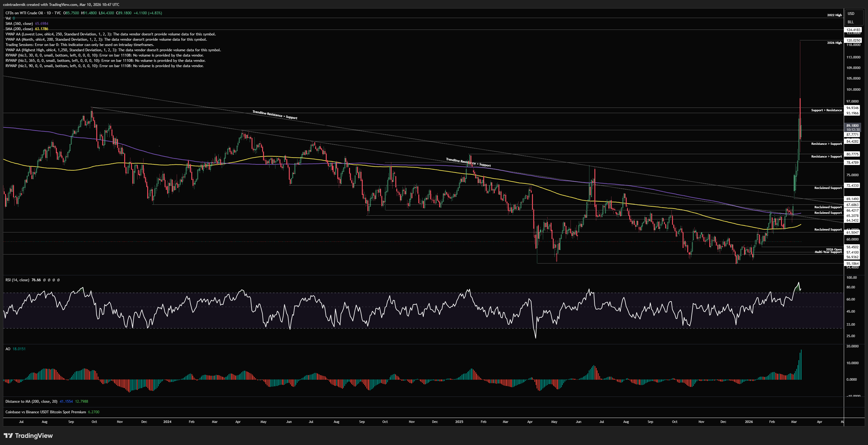Click the Trading Sessions error legend line

coord(80,44)
